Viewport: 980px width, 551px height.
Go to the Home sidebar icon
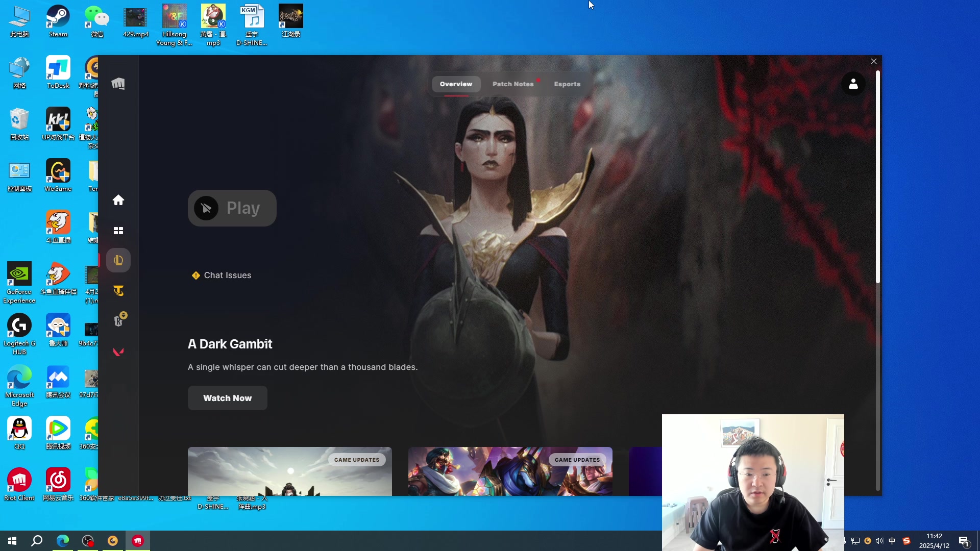pos(118,200)
